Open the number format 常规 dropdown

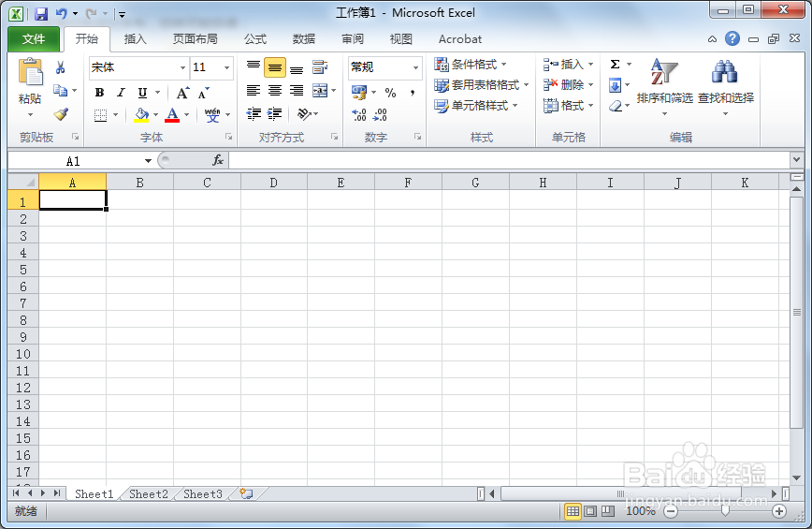415,67
